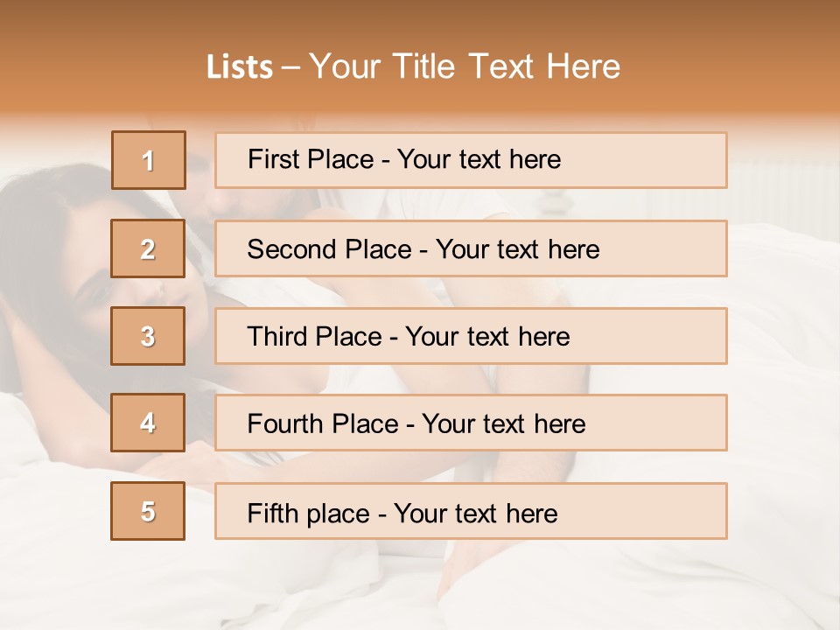Click the Second Place text bar
This screenshot has width=840, height=630.
(x=471, y=248)
